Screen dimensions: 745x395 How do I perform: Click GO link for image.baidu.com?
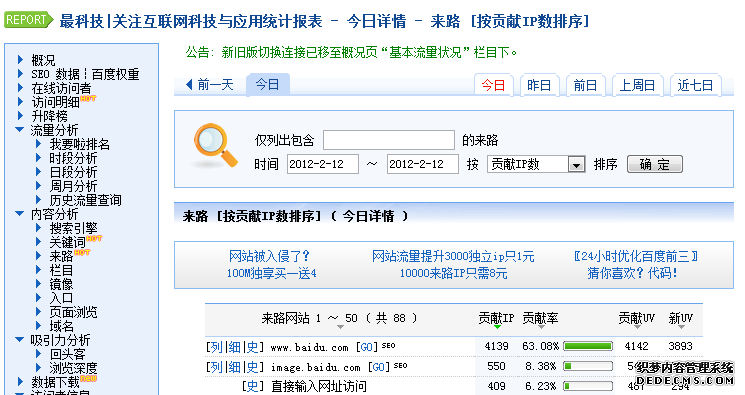tap(379, 367)
